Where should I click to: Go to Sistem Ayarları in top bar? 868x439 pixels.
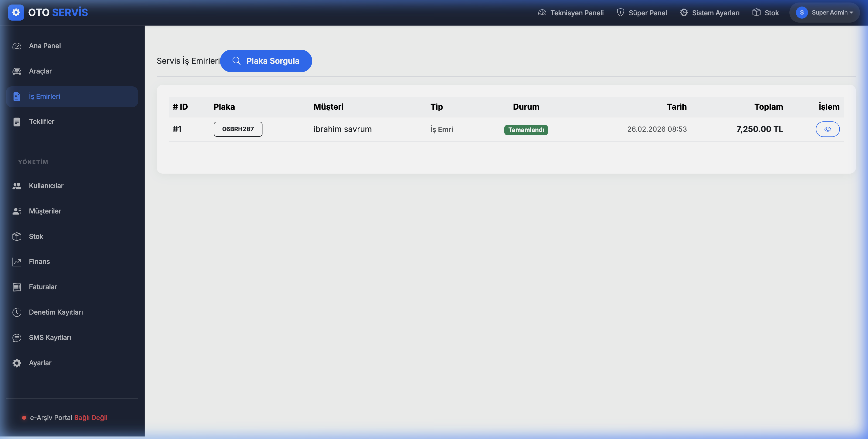710,13
